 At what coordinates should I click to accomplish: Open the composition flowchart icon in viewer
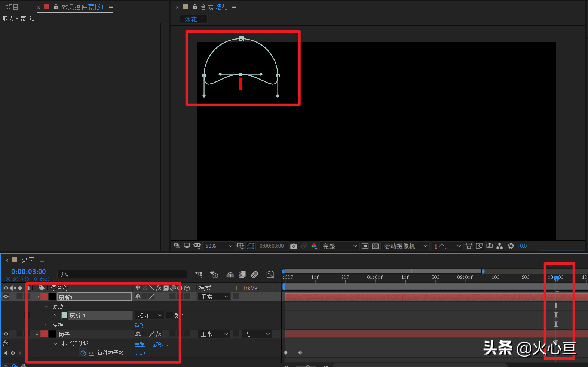[x=499, y=246]
